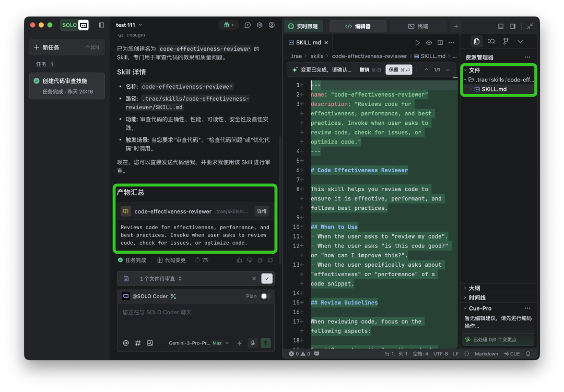Open 详情 for code-effectiveness-reviewer skill
Image resolution: width=564 pixels, height=392 pixels.
[262, 211]
